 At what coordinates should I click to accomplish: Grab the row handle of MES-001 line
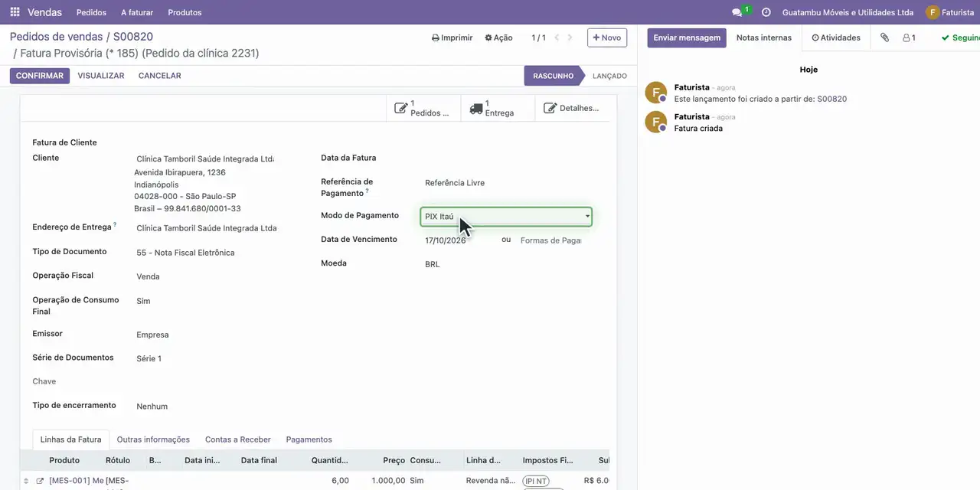coord(26,481)
